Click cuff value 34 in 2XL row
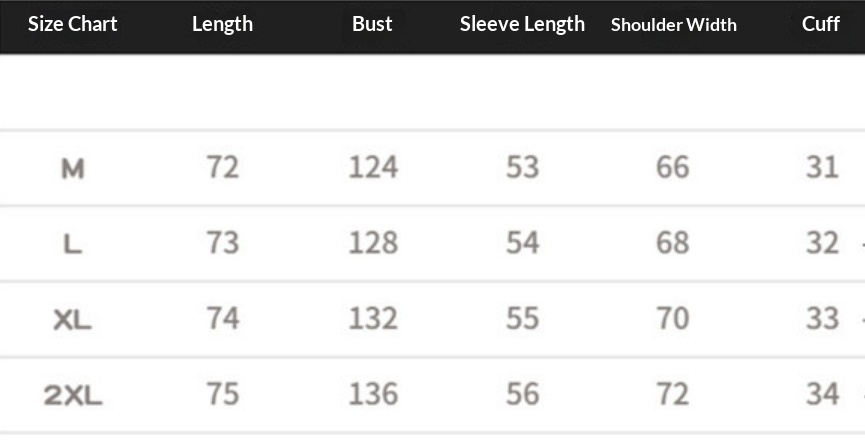This screenshot has width=865, height=440. (822, 394)
